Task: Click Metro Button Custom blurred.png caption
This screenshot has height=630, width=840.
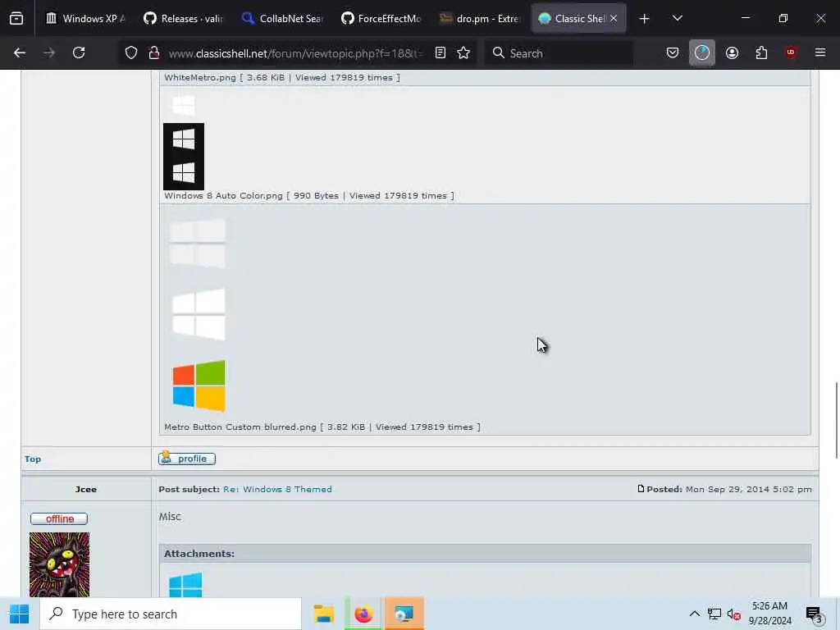Action: click(322, 427)
